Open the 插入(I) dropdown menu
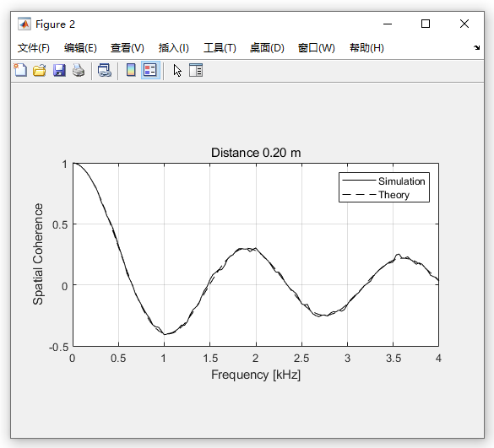Screen dimensions: 494x448 coord(174,48)
